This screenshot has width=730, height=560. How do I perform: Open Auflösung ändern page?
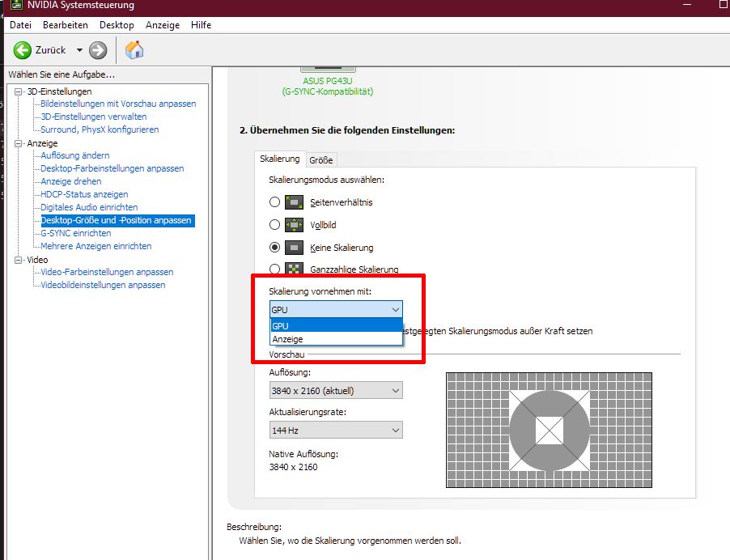pyautogui.click(x=75, y=155)
